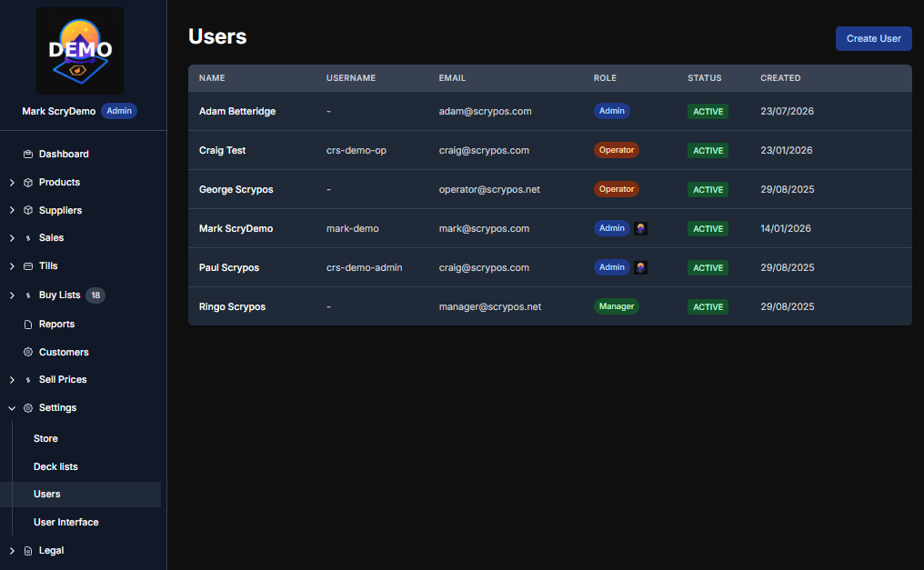Expand the Suppliers menu chevron
This screenshot has width=924, height=570.
(x=12, y=210)
